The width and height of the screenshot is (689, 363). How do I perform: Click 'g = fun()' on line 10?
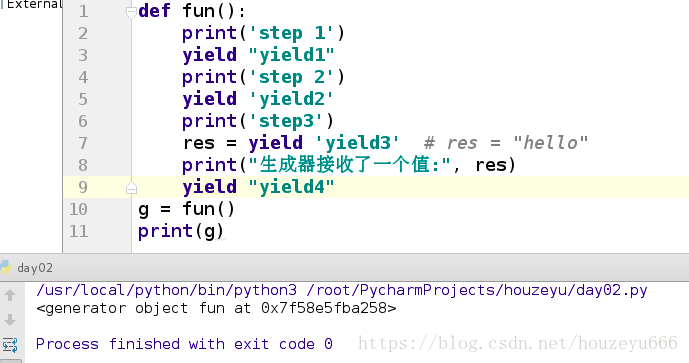[x=186, y=209]
